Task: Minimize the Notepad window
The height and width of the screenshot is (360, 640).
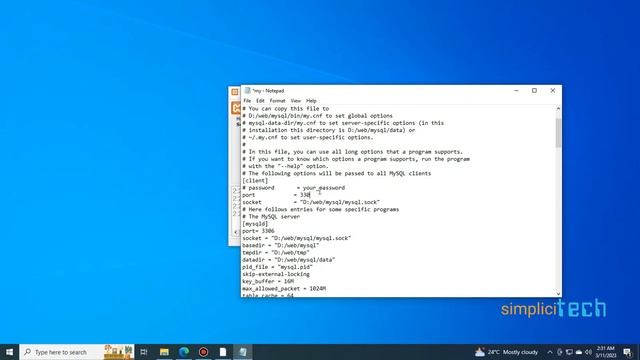Action: pyautogui.click(x=516, y=91)
